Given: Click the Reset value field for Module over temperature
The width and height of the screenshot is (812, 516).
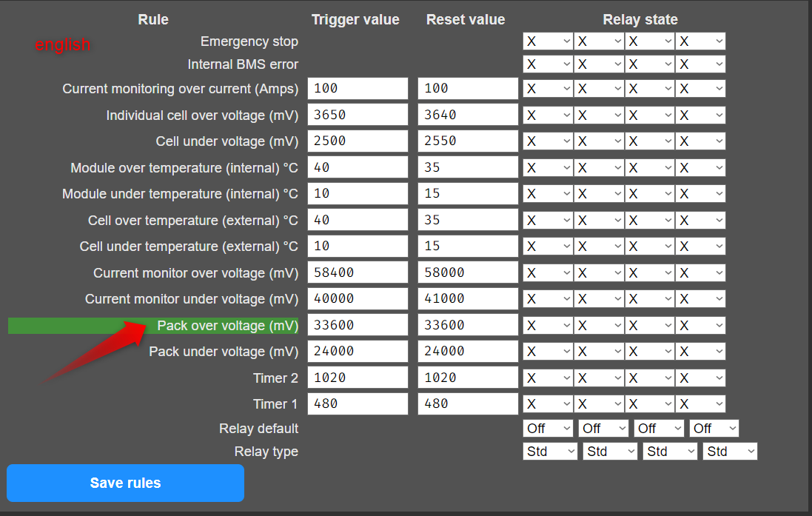Looking at the screenshot, I should [x=467, y=167].
